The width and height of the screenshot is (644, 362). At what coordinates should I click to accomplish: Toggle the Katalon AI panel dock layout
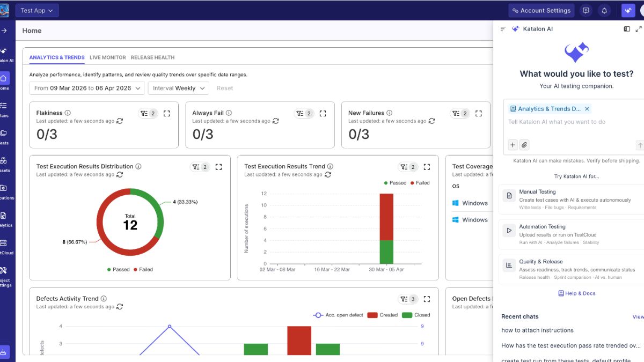(627, 29)
